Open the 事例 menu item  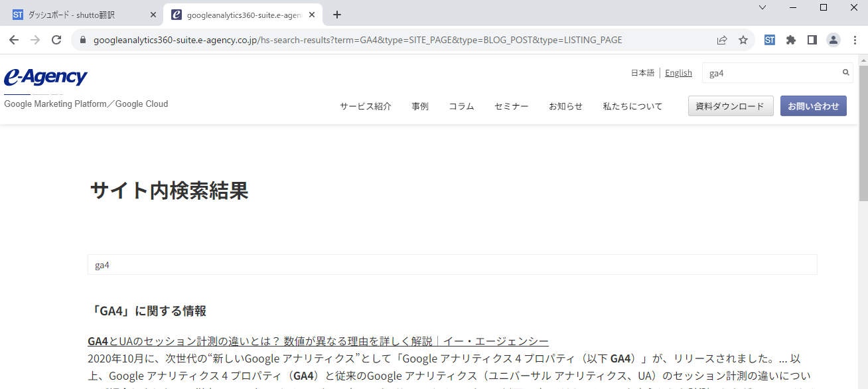[x=420, y=106]
